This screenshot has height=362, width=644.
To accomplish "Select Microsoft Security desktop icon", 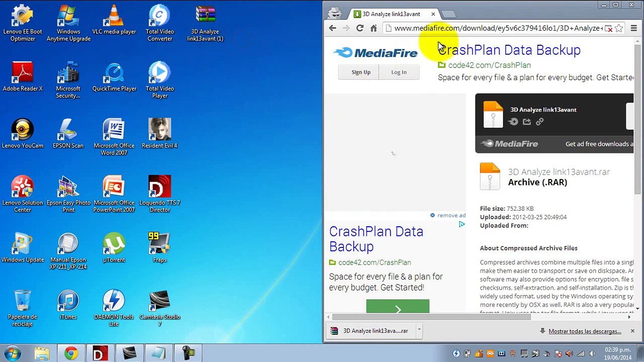I will click(x=68, y=80).
